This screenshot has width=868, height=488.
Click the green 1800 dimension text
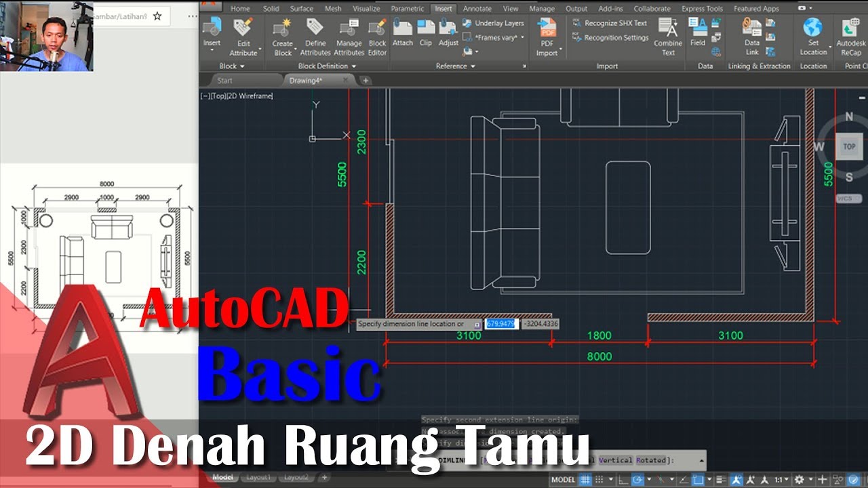pyautogui.click(x=599, y=335)
